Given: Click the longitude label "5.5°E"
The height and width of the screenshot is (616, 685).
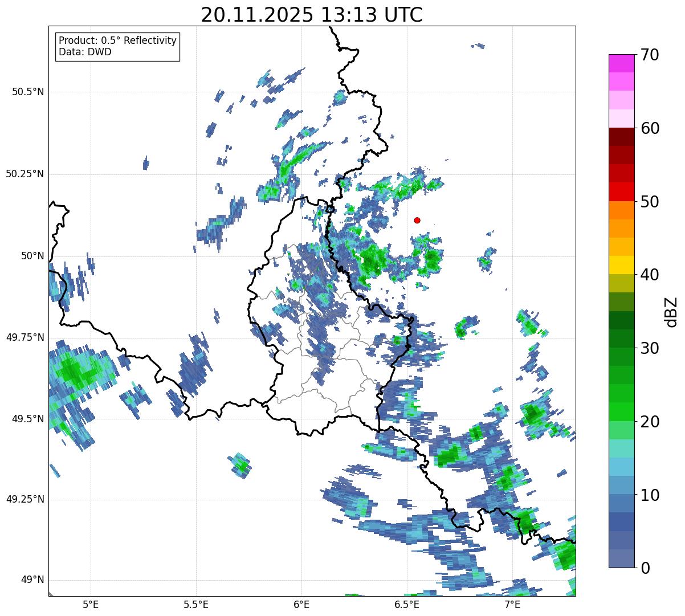Looking at the screenshot, I should click(x=196, y=605).
